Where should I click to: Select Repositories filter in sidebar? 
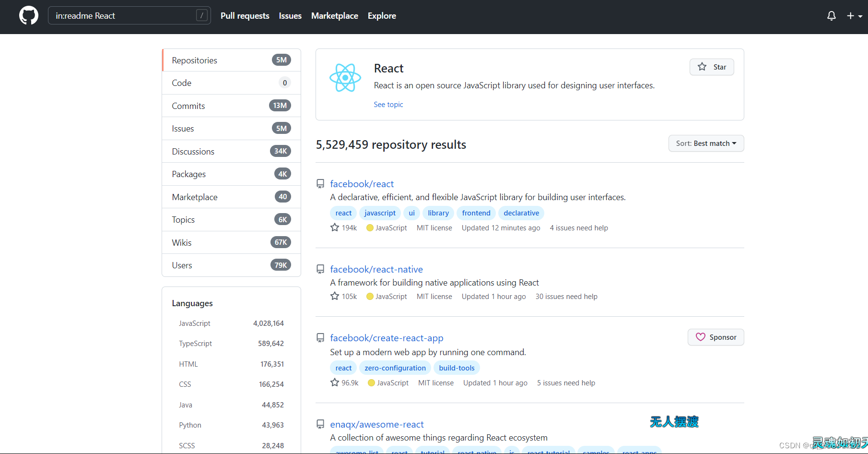[x=232, y=60]
